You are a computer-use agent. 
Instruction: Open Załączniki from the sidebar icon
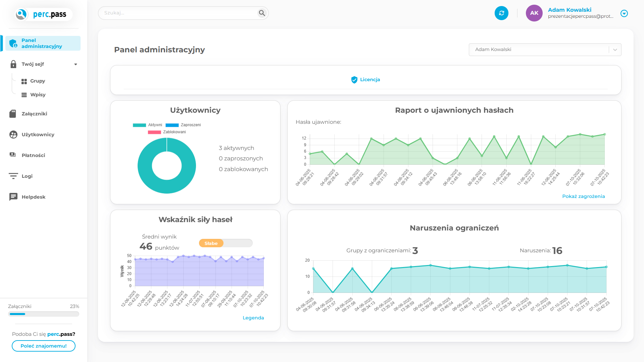click(13, 114)
